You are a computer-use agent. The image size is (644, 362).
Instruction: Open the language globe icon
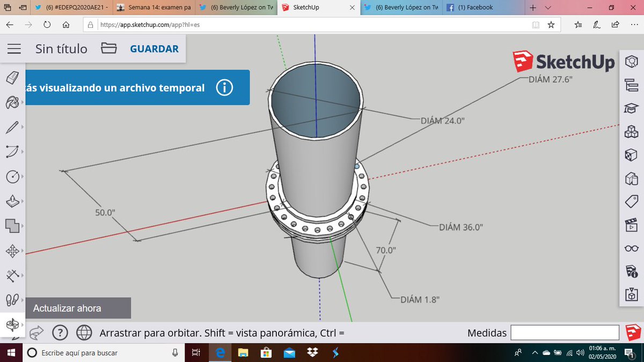coord(84,333)
